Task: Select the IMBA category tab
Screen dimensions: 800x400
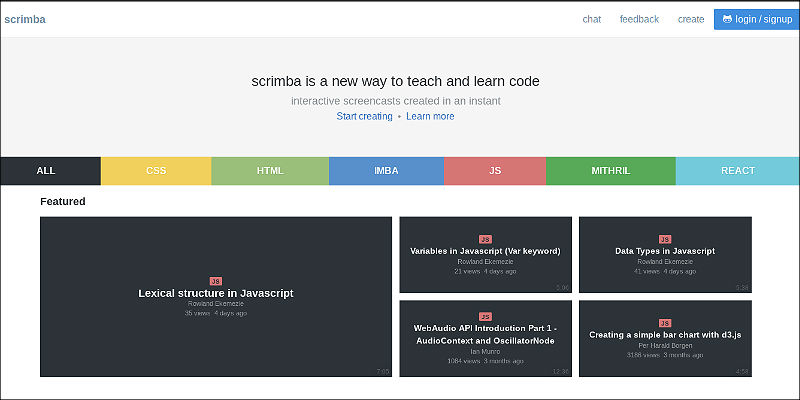Action: click(x=386, y=171)
